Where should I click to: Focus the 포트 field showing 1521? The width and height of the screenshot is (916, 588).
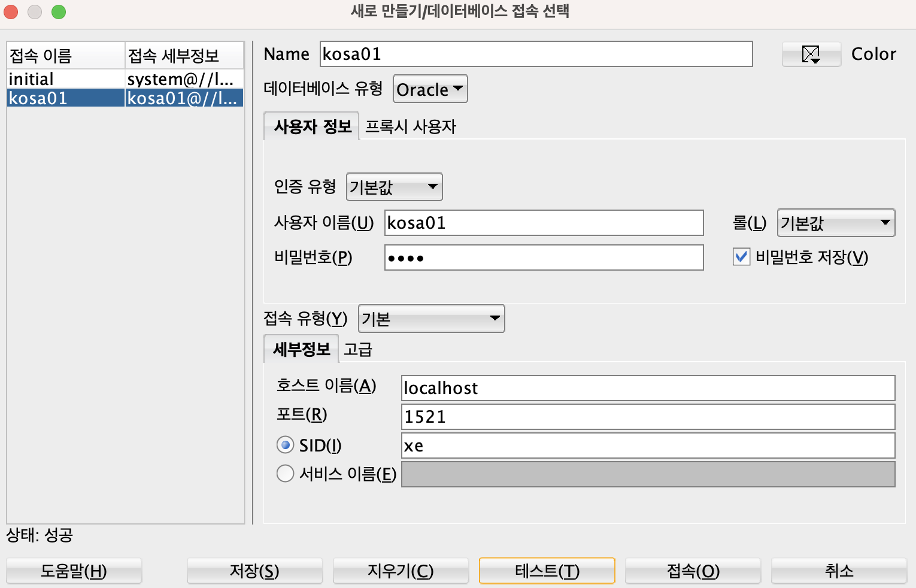[x=648, y=417]
